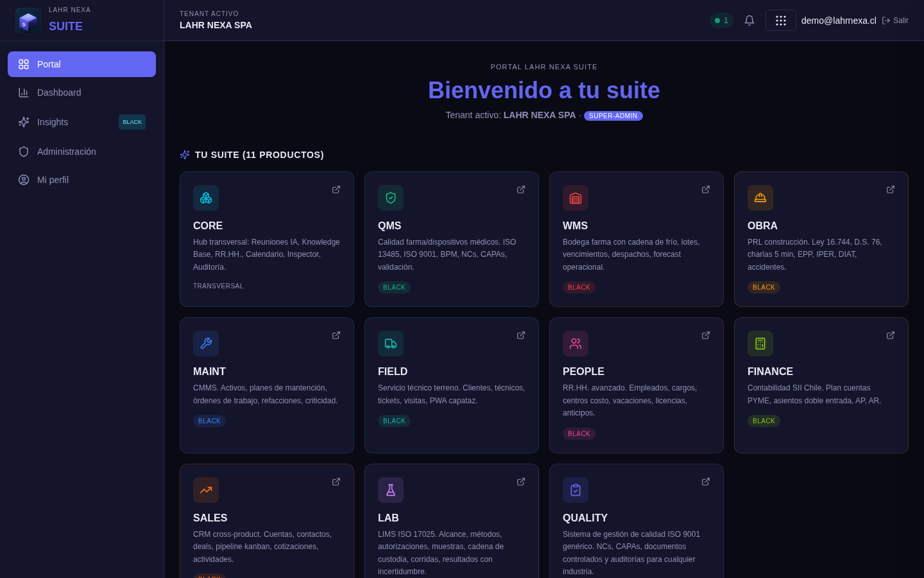Open MAINT via external link icon
This screenshot has width=924, height=578.
point(336,335)
